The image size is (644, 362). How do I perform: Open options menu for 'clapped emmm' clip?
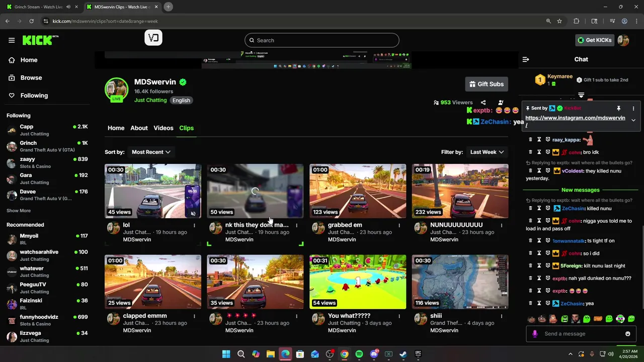(194, 316)
